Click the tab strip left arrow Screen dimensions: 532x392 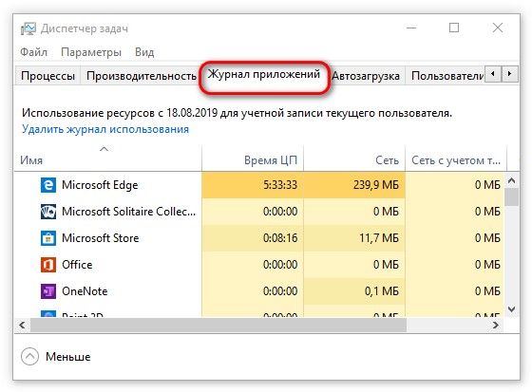point(493,74)
